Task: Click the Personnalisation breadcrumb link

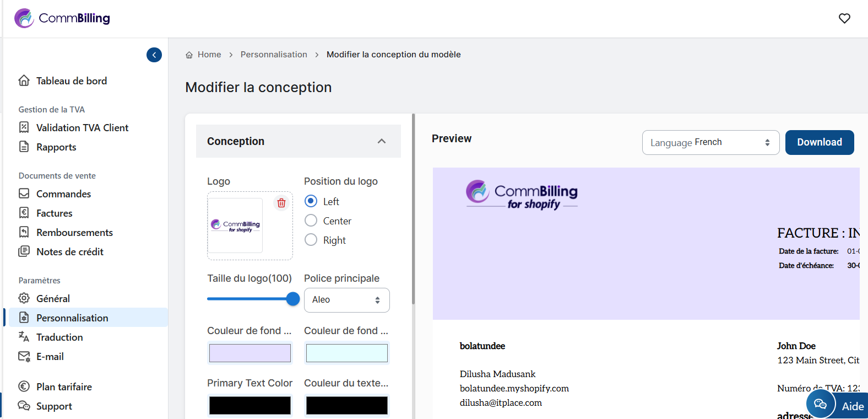Action: 274,55
